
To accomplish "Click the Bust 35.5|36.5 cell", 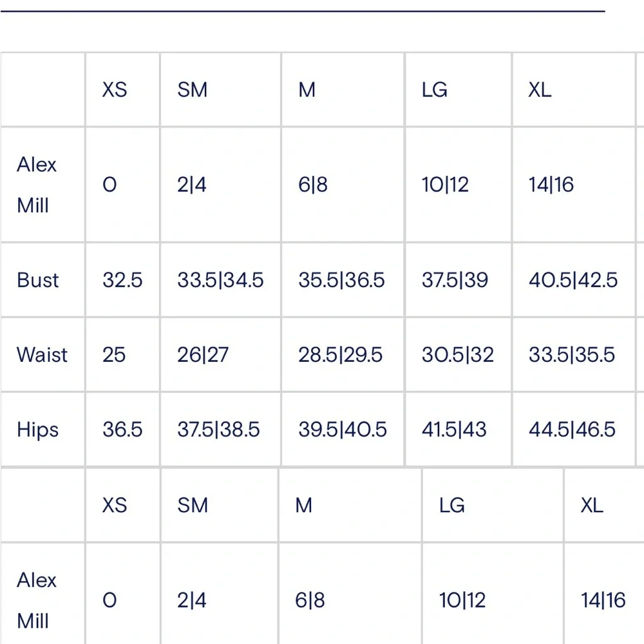I will point(343,280).
